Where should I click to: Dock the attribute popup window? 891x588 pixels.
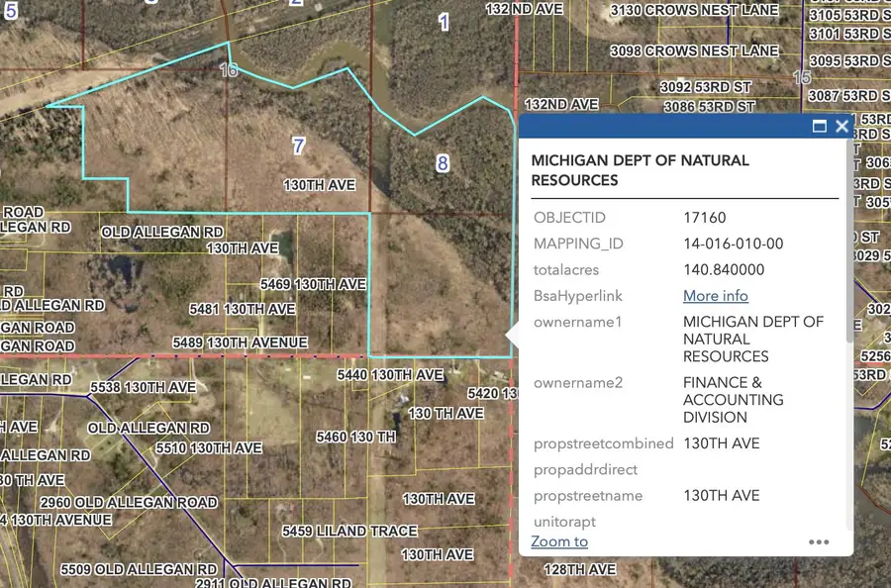[819, 126]
